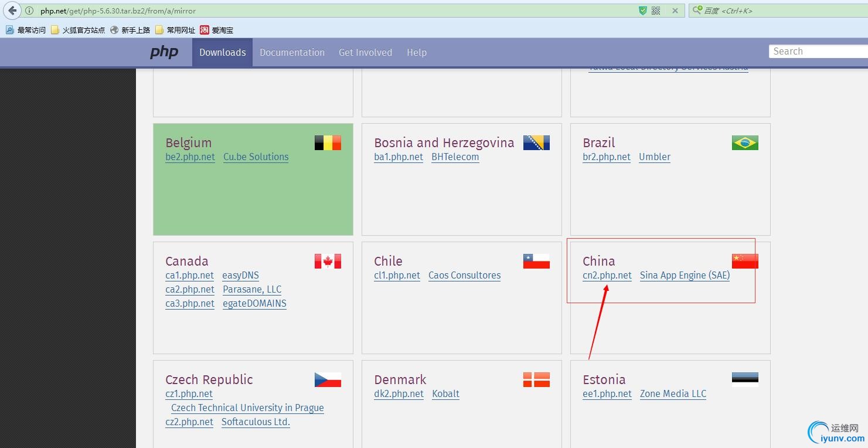Click the Estonia country heading
This screenshot has height=448, width=868.
tap(604, 380)
